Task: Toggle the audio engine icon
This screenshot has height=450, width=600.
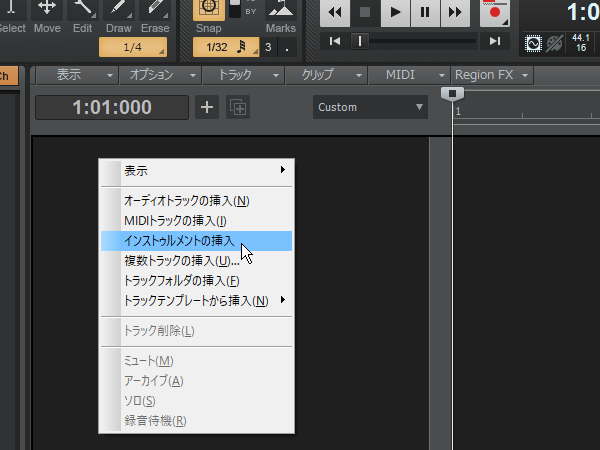Action: pyautogui.click(x=533, y=43)
